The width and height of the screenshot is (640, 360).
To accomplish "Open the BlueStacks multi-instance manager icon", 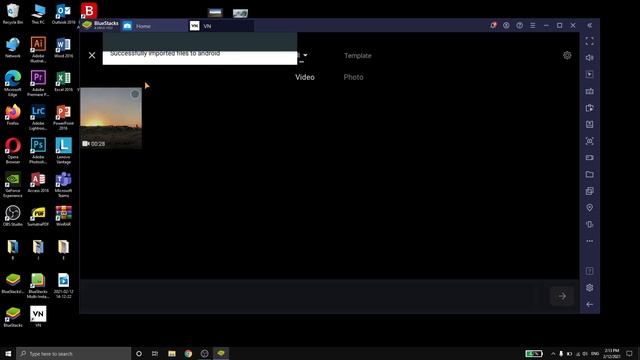I will tap(589, 191).
